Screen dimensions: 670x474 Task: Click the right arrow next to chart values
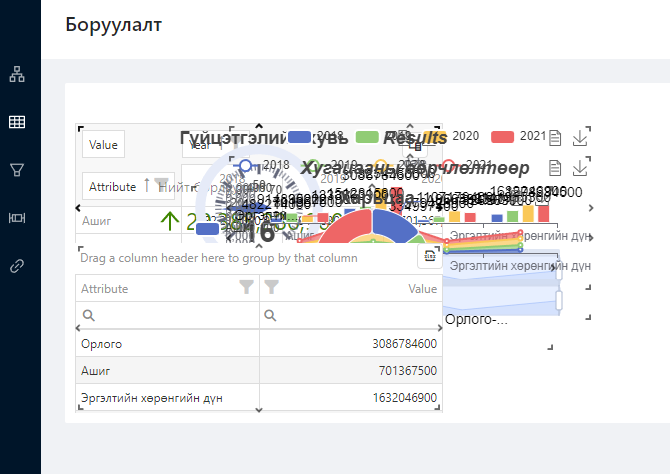click(591, 208)
